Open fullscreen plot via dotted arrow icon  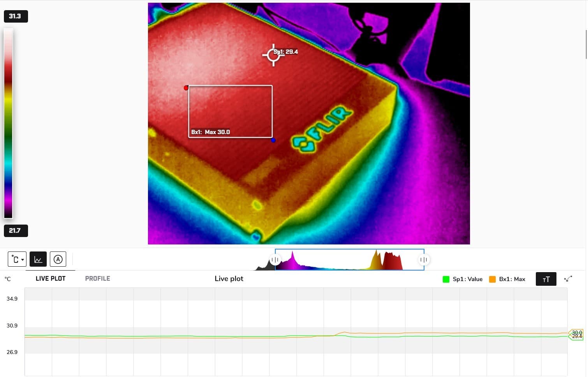[568, 279]
